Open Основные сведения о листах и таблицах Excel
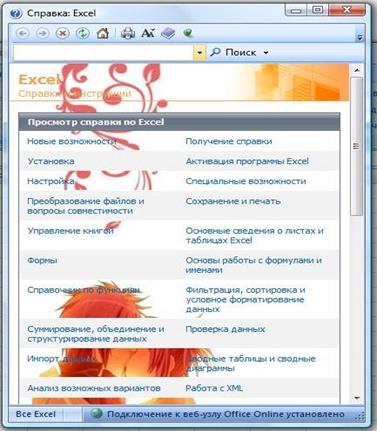Viewport: 377px width, 431px height. (x=254, y=236)
